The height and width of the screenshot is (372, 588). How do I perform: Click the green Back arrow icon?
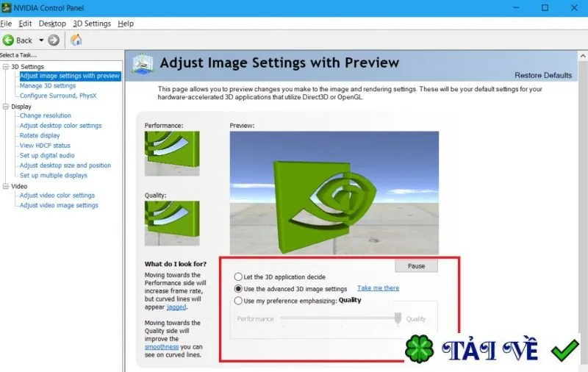(x=8, y=40)
